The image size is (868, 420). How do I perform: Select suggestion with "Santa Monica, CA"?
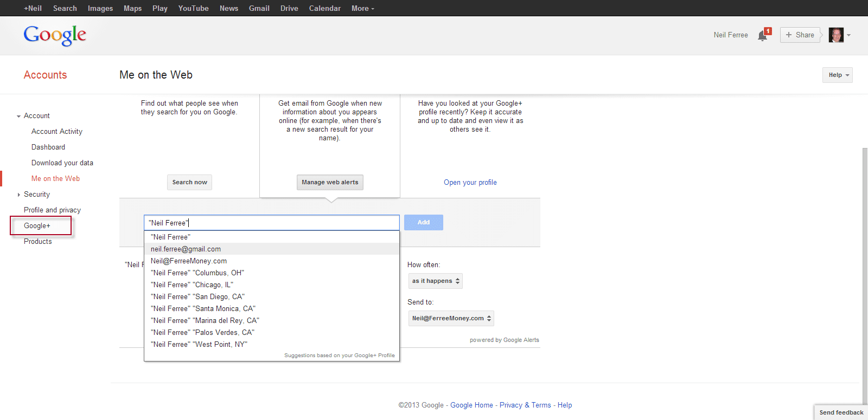click(272, 308)
